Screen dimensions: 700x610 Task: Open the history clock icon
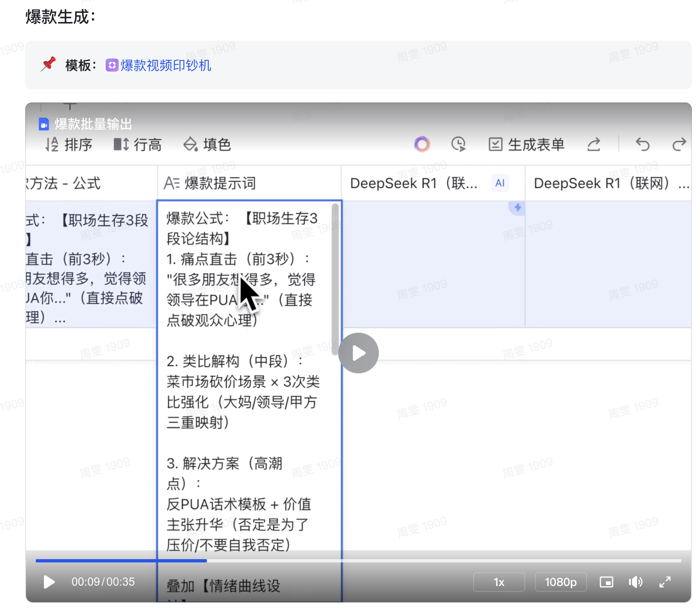pyautogui.click(x=458, y=144)
